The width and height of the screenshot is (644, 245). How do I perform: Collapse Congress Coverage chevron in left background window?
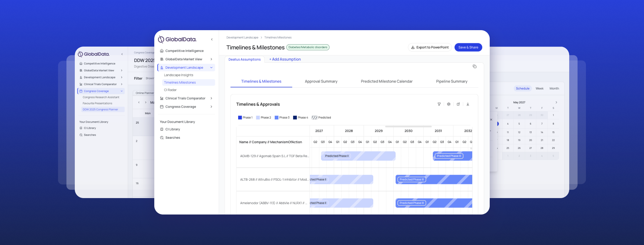pyautogui.click(x=121, y=91)
